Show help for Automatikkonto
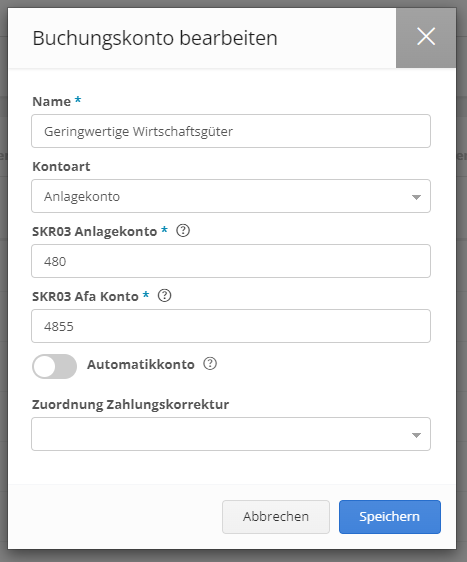 (x=210, y=364)
